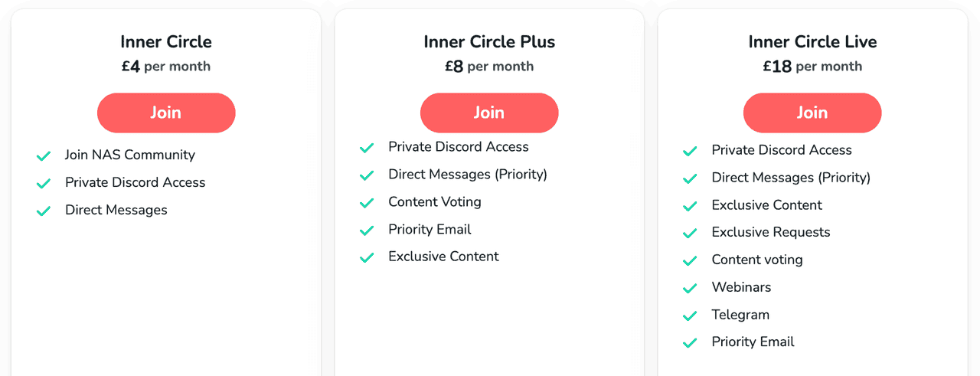Click the Telegram feature text
This screenshot has height=376, width=980.
point(740,315)
